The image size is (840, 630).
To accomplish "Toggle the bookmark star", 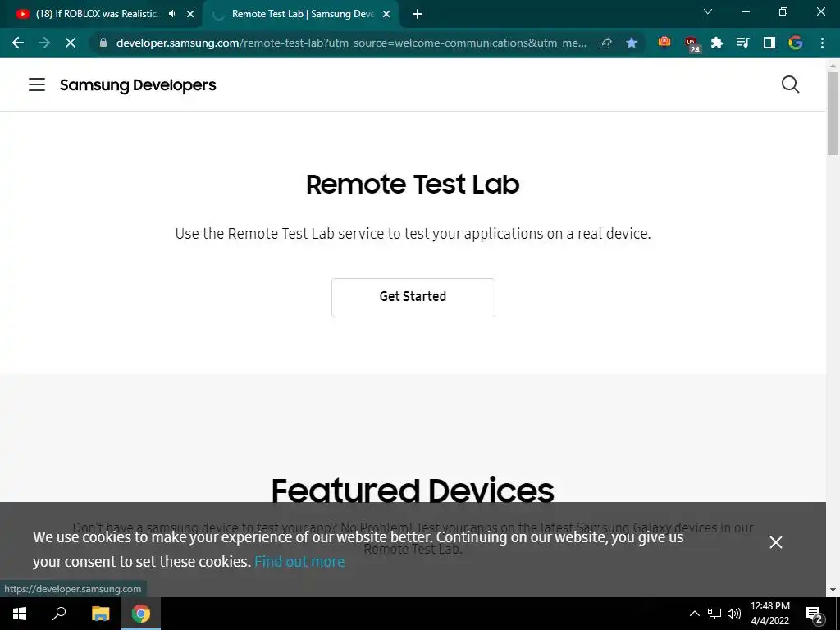I will (632, 43).
